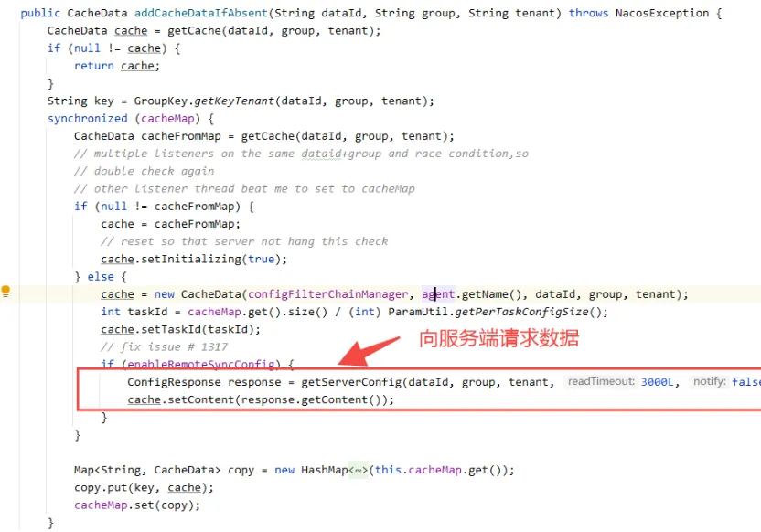Click the 3000L timeout value
The image size is (761, 532).
click(657, 382)
